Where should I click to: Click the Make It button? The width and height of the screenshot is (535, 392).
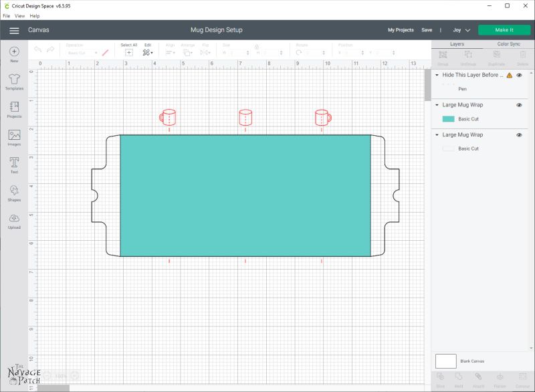504,30
